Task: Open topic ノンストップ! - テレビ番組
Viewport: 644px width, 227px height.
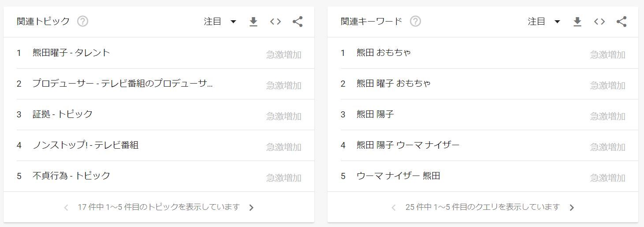Action: pos(86,145)
